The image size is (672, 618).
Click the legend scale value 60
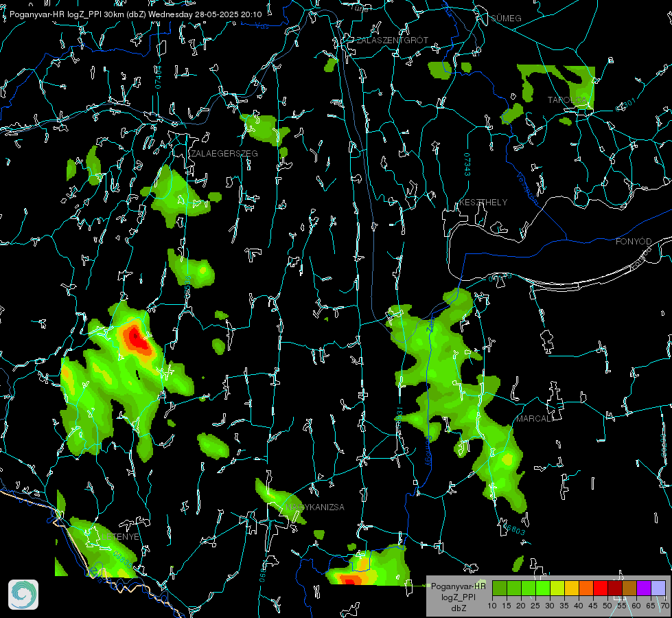[636, 606]
